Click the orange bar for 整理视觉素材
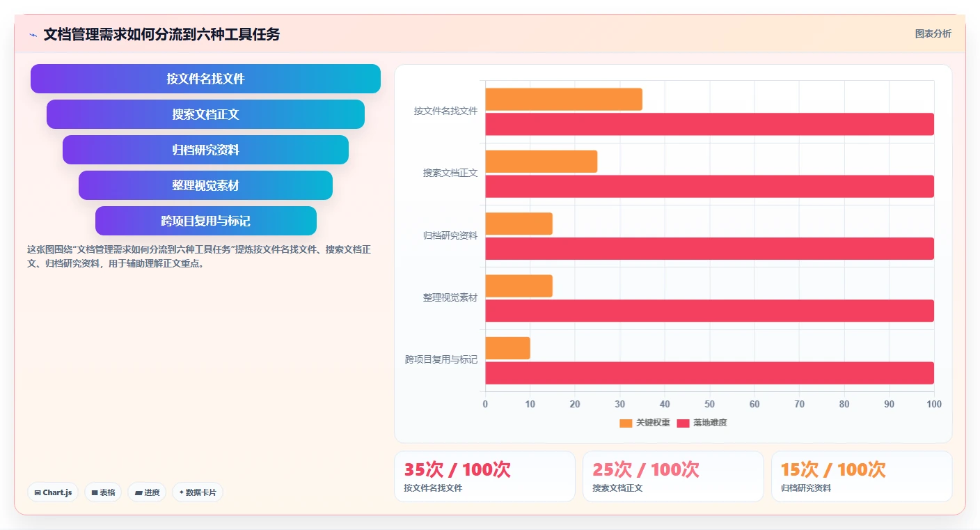Image resolution: width=980 pixels, height=530 pixels. (519, 286)
